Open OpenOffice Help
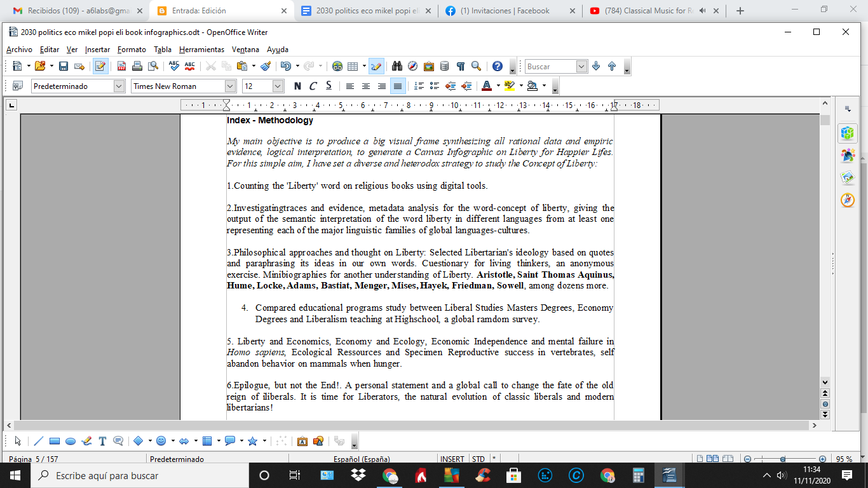Image resolution: width=868 pixels, height=488 pixels. click(x=498, y=66)
